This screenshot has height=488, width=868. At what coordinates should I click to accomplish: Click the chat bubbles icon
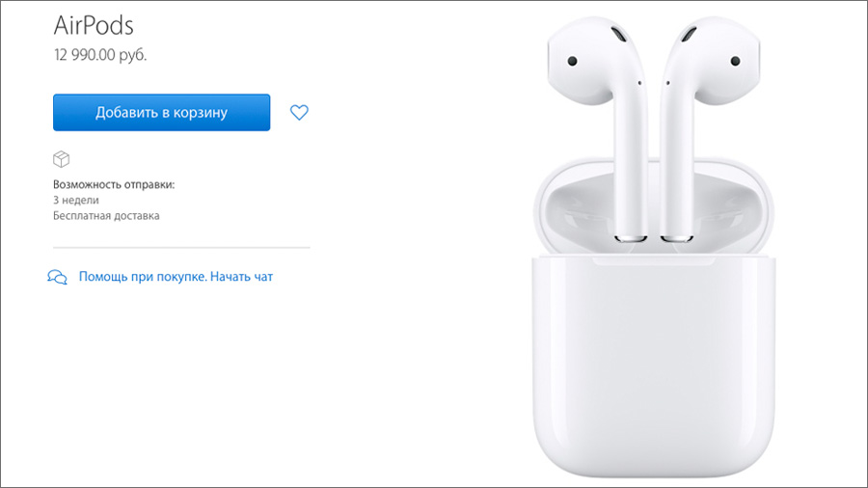click(58, 277)
